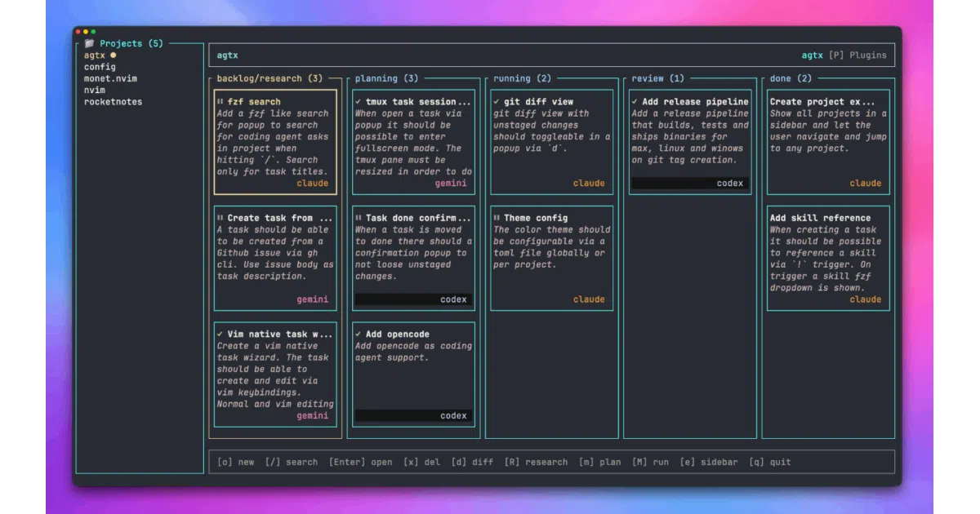Image resolution: width=980 pixels, height=514 pixels.
Task: Click the [d] diff shortcut
Action: pyautogui.click(x=472, y=462)
